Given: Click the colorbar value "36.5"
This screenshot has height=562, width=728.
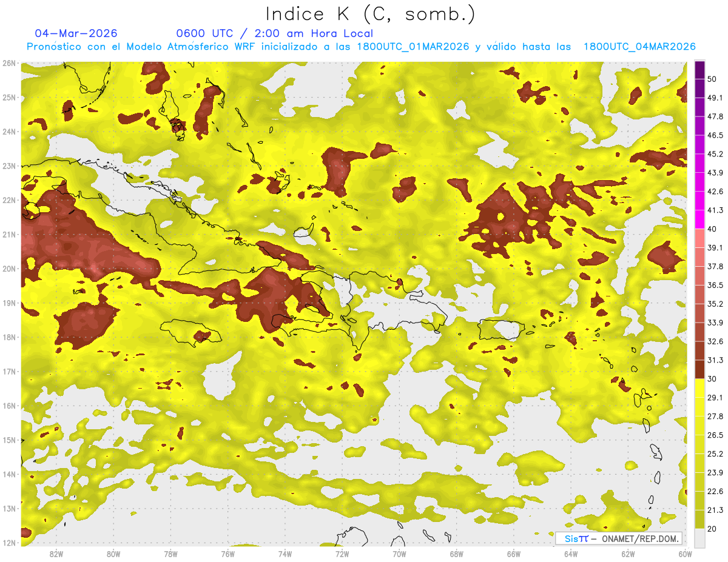Looking at the screenshot, I should (x=715, y=285).
